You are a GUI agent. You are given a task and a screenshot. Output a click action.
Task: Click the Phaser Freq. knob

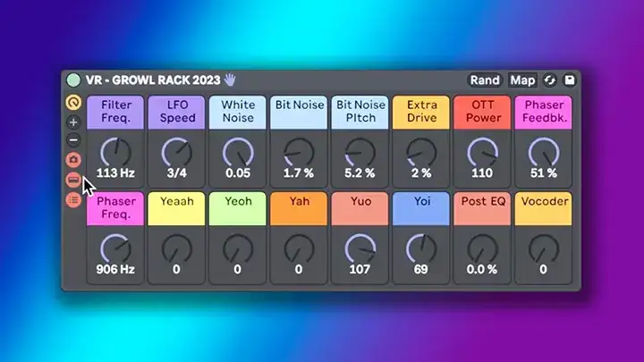115,248
